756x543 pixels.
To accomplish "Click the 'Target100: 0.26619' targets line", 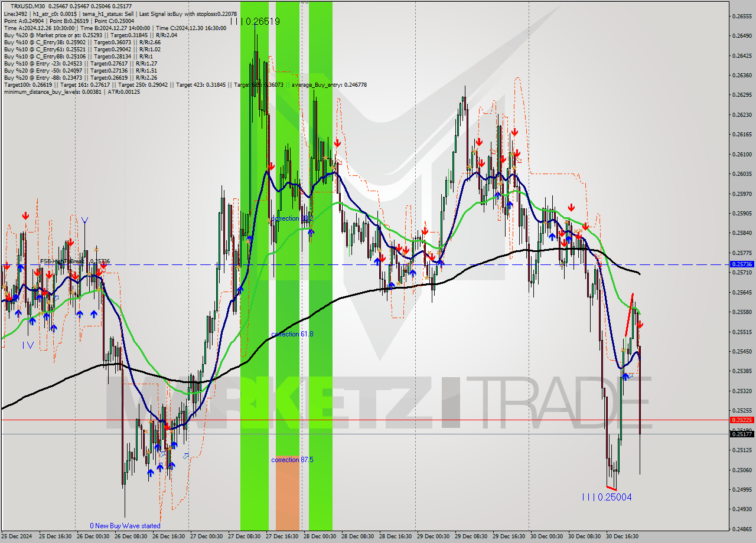I will pyautogui.click(x=185, y=85).
